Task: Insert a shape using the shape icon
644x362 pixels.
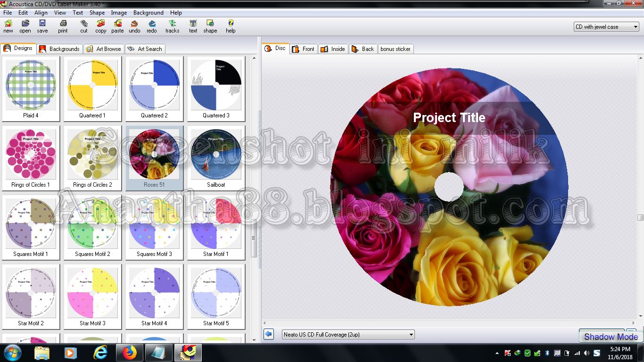Action: (x=210, y=26)
